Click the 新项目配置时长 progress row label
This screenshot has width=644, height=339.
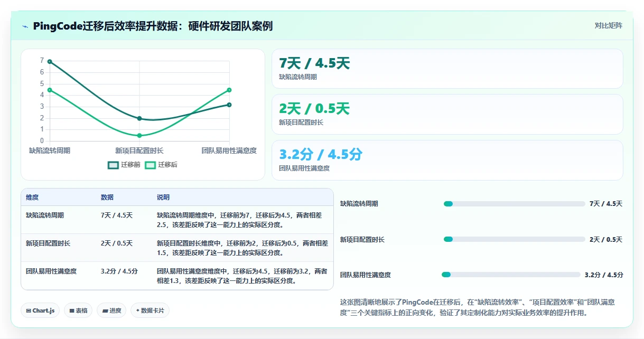coord(362,240)
